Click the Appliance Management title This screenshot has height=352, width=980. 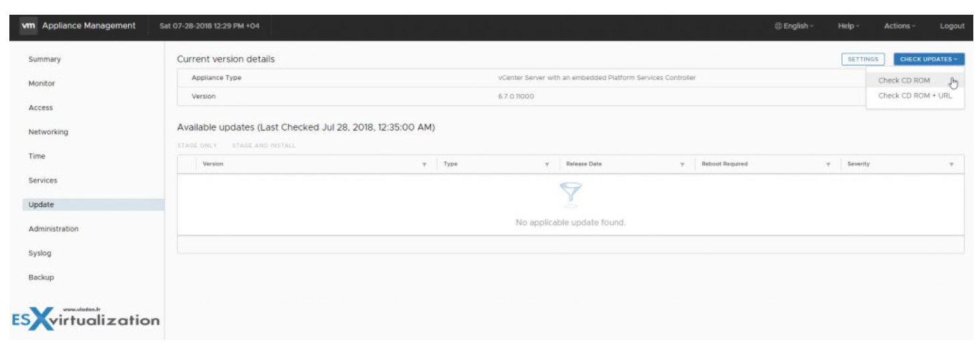88,26
